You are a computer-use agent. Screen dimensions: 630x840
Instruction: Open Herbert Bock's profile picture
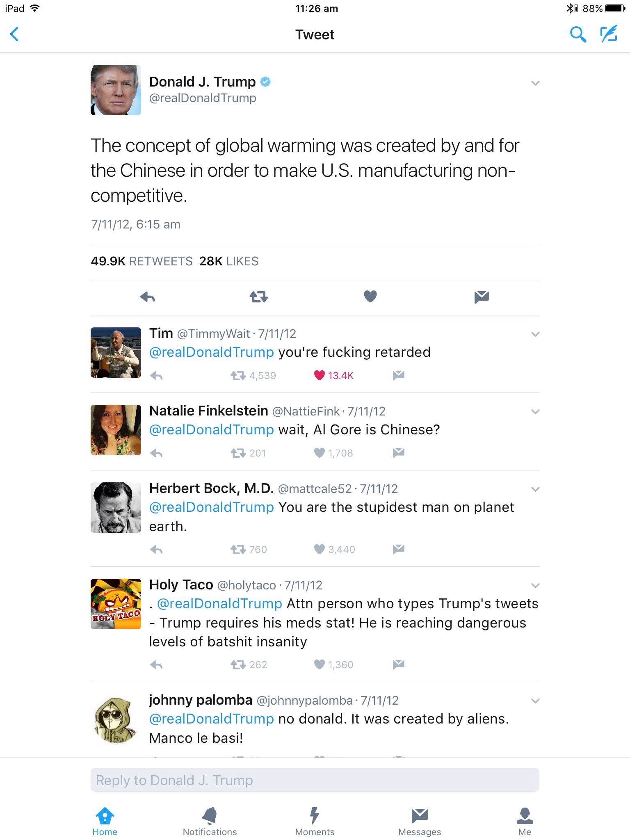(116, 507)
